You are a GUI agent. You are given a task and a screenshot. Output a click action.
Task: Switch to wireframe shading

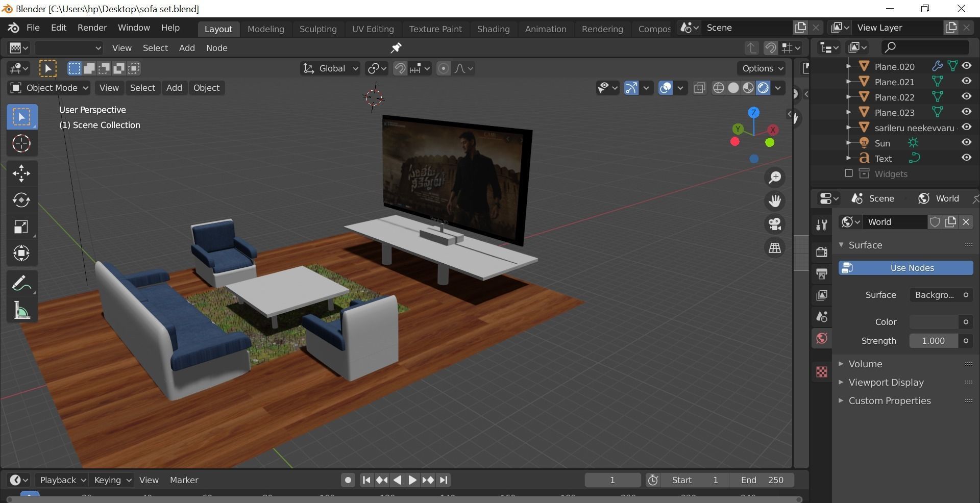(718, 88)
